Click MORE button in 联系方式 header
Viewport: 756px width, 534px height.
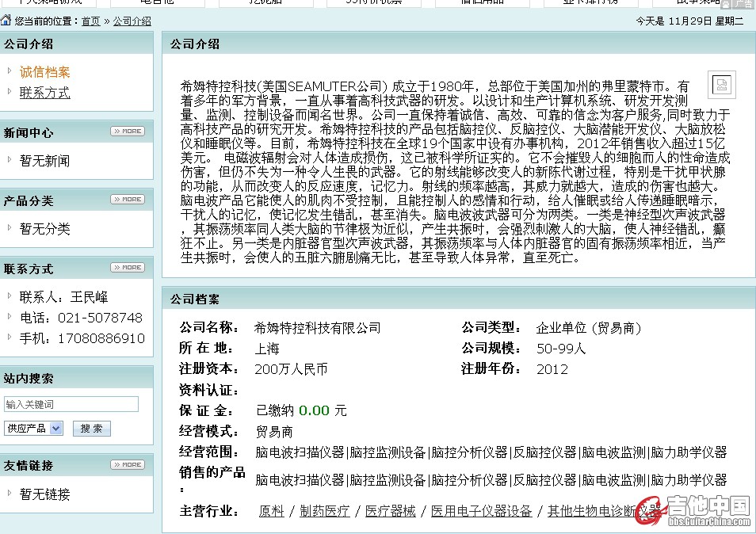click(x=127, y=268)
